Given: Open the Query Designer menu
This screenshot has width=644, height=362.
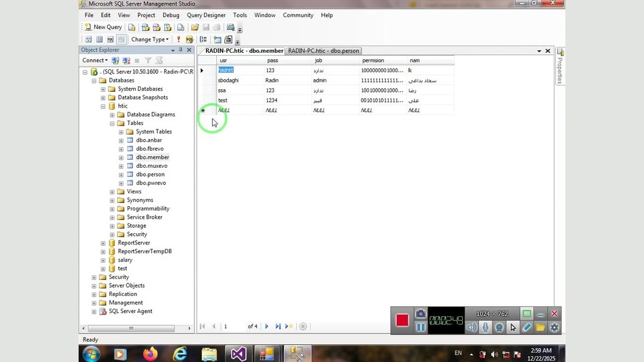Looking at the screenshot, I should 206,15.
